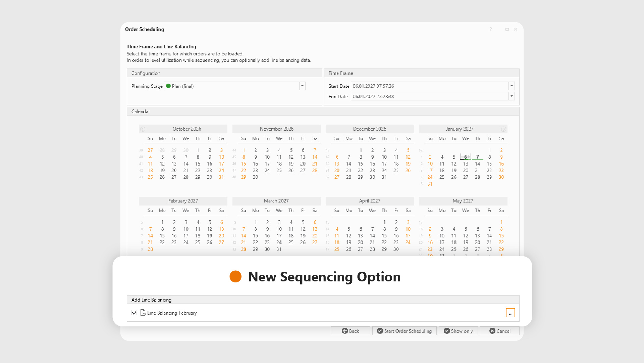Click the Back arrow icon
The width and height of the screenshot is (644, 363).
(345, 331)
